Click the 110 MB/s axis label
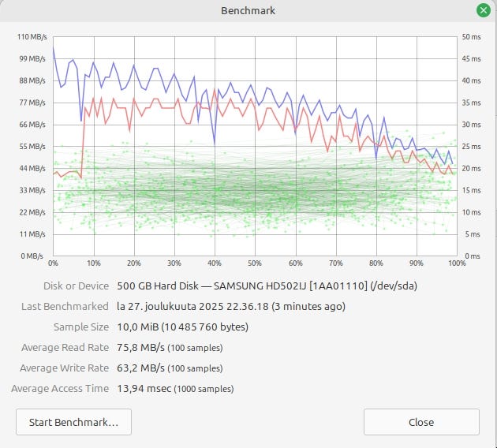Viewport: 497px width, 448px height. (x=32, y=37)
